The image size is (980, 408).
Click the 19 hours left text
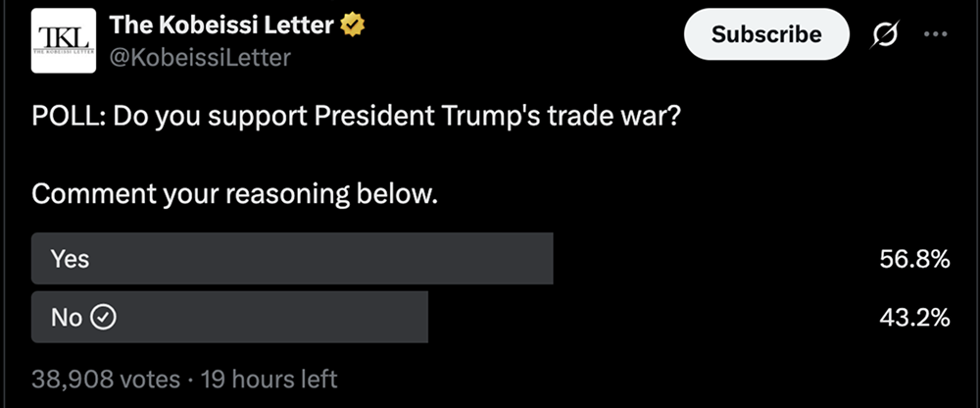(269, 378)
